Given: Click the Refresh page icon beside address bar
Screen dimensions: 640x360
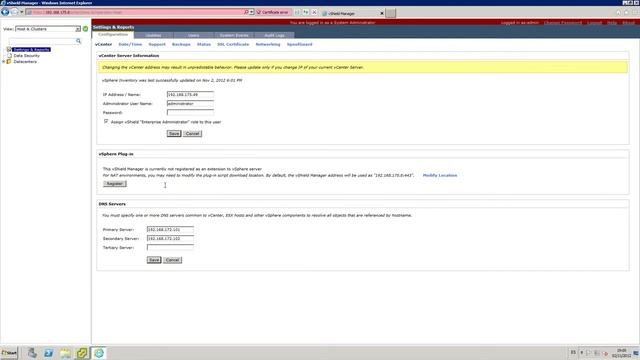Looking at the screenshot, I should click(306, 12).
